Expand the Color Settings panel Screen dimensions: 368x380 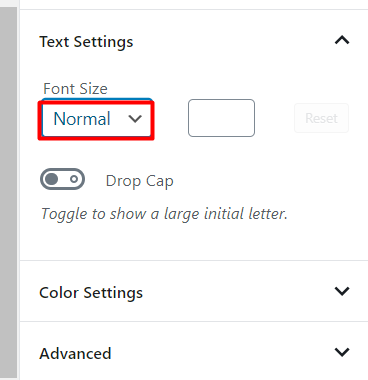pyautogui.click(x=194, y=291)
